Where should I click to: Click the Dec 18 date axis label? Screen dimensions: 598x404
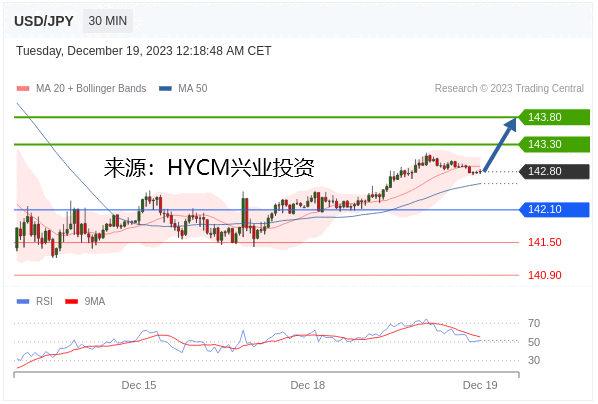[x=308, y=385]
